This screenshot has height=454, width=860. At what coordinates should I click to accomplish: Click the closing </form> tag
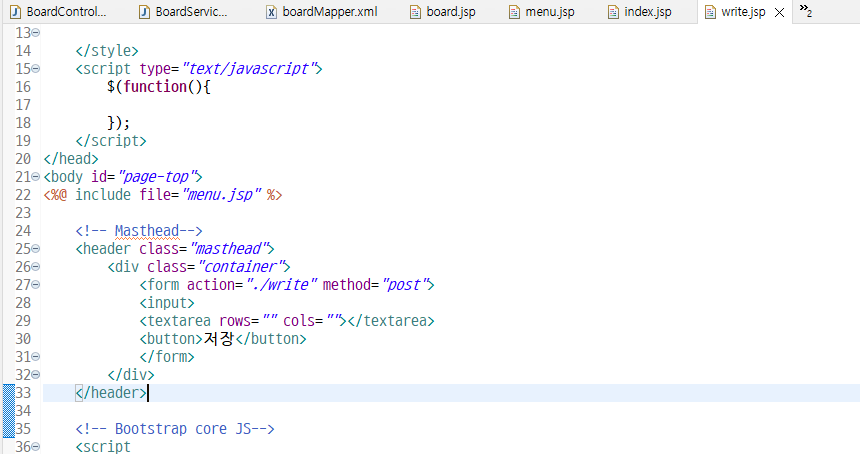point(167,356)
